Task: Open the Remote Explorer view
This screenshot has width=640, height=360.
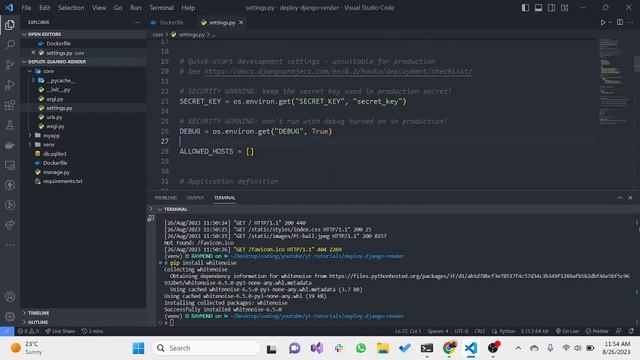Action: coord(10,165)
